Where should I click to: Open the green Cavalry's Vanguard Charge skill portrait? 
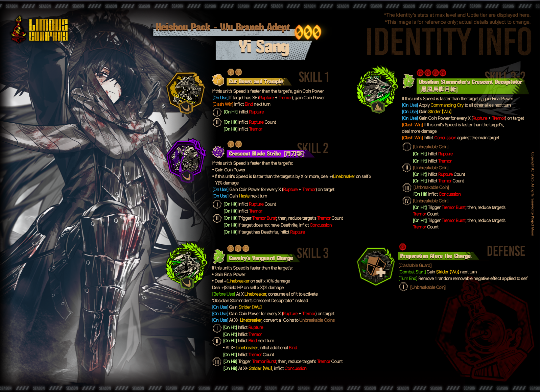186,266
